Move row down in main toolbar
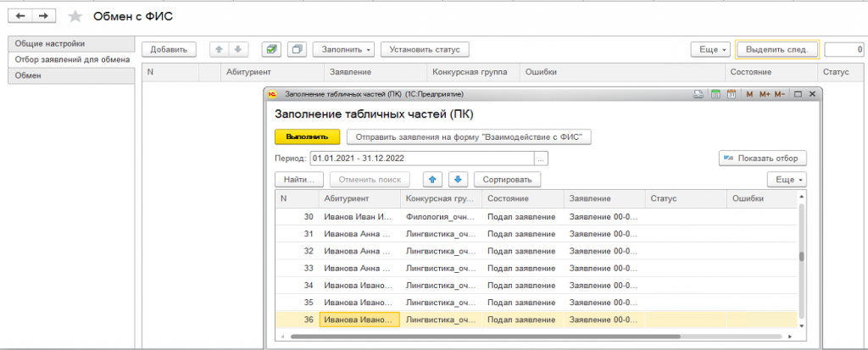 point(237,49)
